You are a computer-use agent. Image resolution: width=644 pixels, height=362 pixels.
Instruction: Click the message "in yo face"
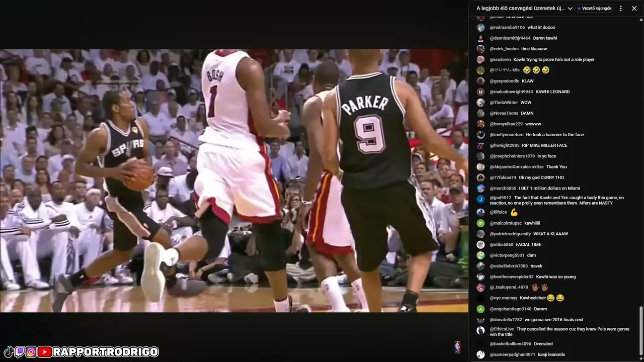click(x=546, y=156)
